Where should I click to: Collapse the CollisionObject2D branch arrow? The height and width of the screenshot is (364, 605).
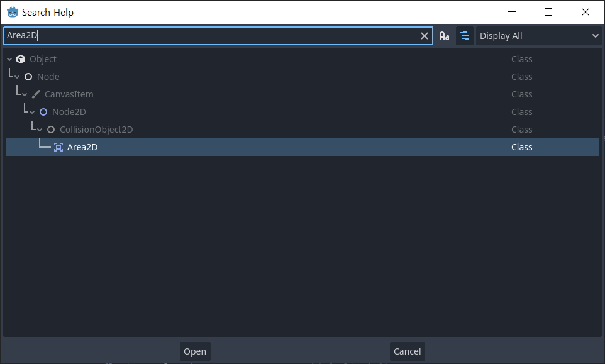click(40, 130)
